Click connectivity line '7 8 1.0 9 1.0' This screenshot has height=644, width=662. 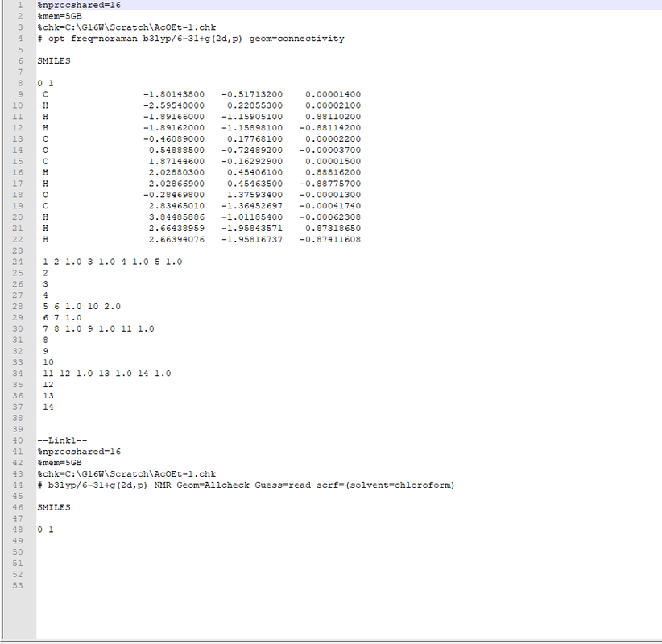98,328
